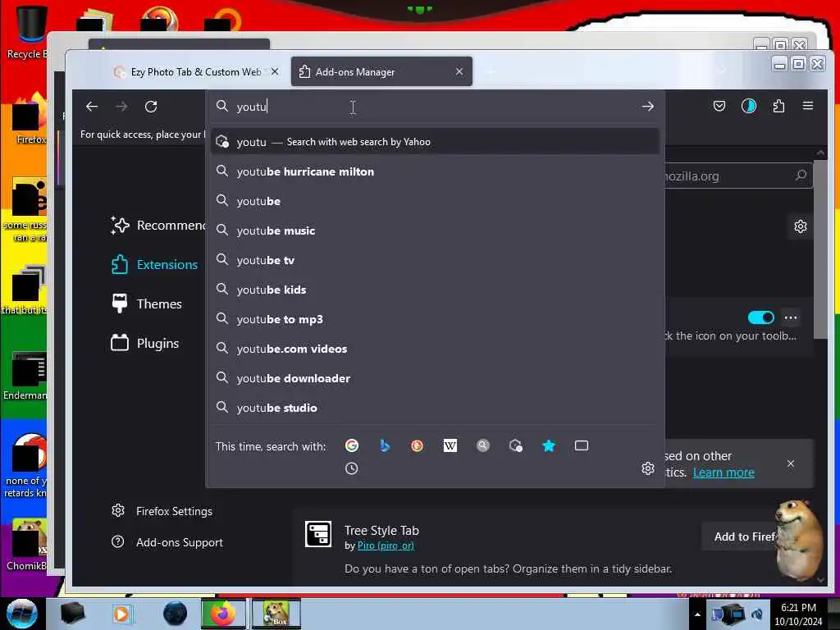Click addons.mozilla.org search magnifier icon
Viewport: 840px width, 630px height.
pos(801,176)
